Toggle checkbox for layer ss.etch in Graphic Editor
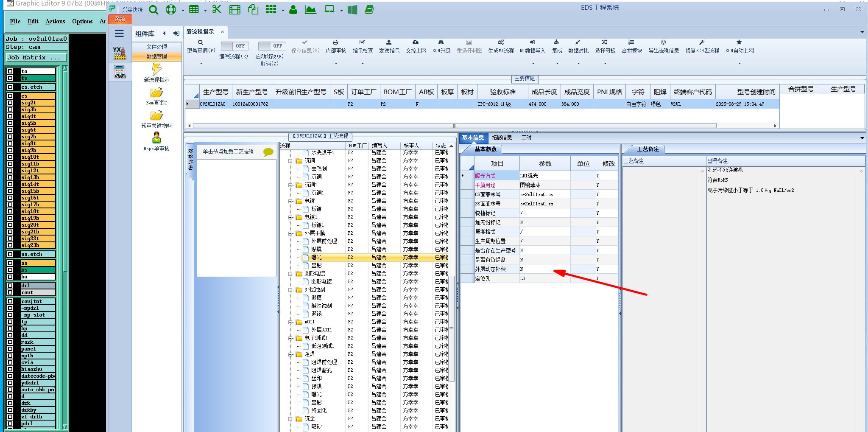868x432 pixels. tap(10, 254)
